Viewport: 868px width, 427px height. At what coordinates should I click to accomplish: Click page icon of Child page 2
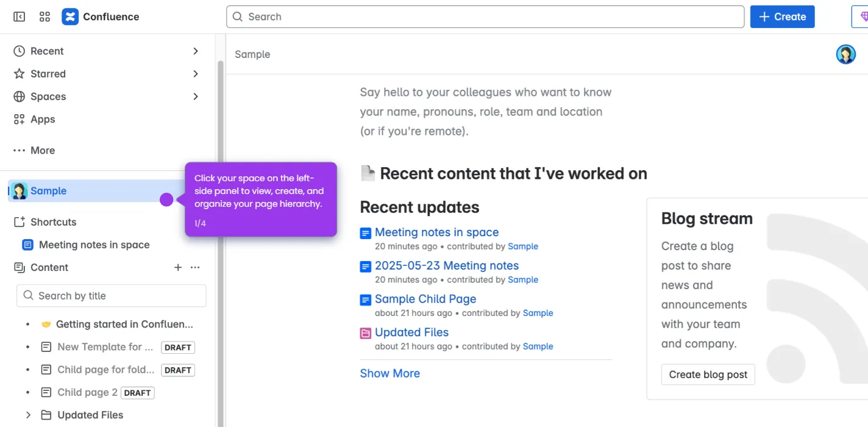tap(46, 392)
